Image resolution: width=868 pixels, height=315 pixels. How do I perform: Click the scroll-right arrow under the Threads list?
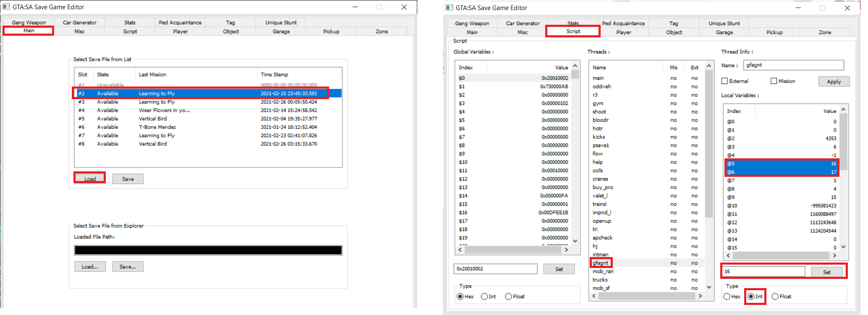pos(700,296)
